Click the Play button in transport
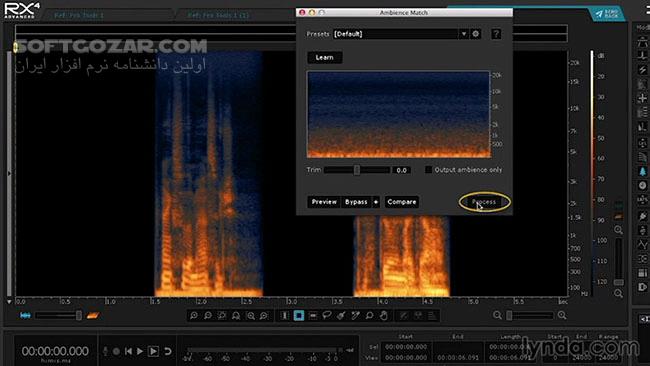 pyautogui.click(x=140, y=351)
